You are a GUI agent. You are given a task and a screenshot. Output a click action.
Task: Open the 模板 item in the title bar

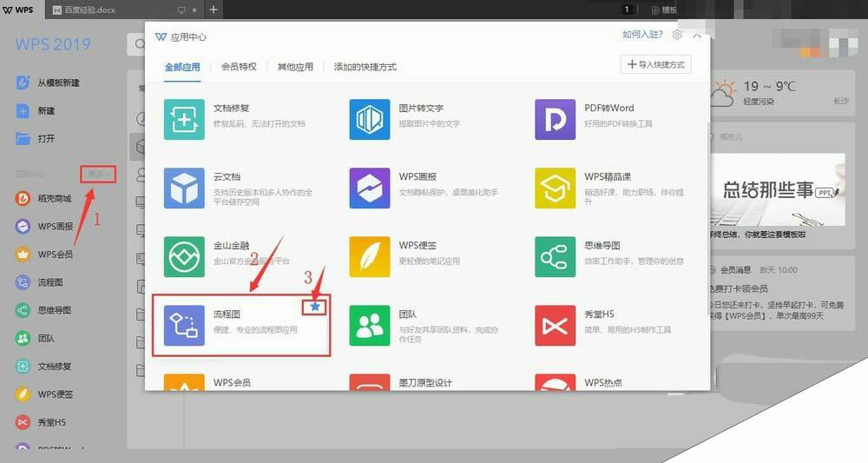pos(664,10)
